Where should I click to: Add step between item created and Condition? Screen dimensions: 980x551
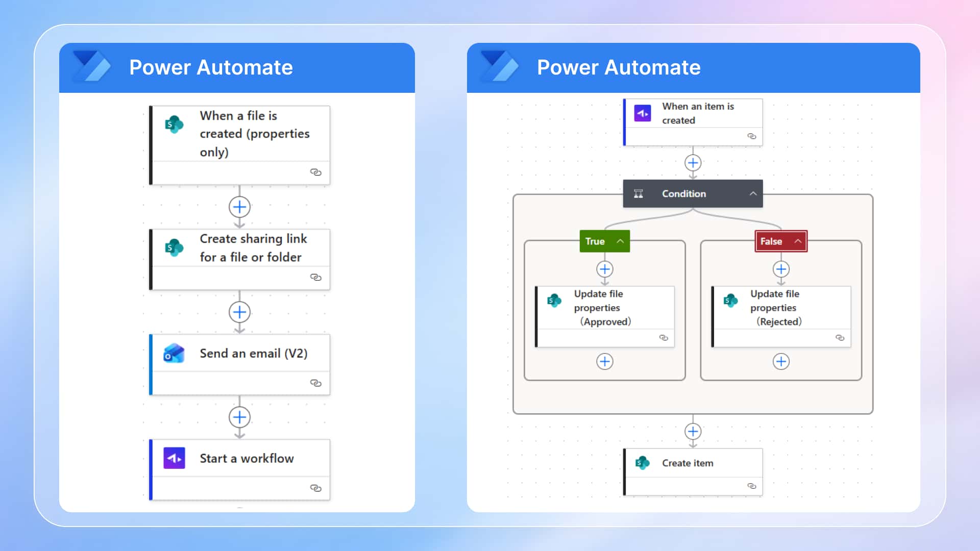[693, 163]
